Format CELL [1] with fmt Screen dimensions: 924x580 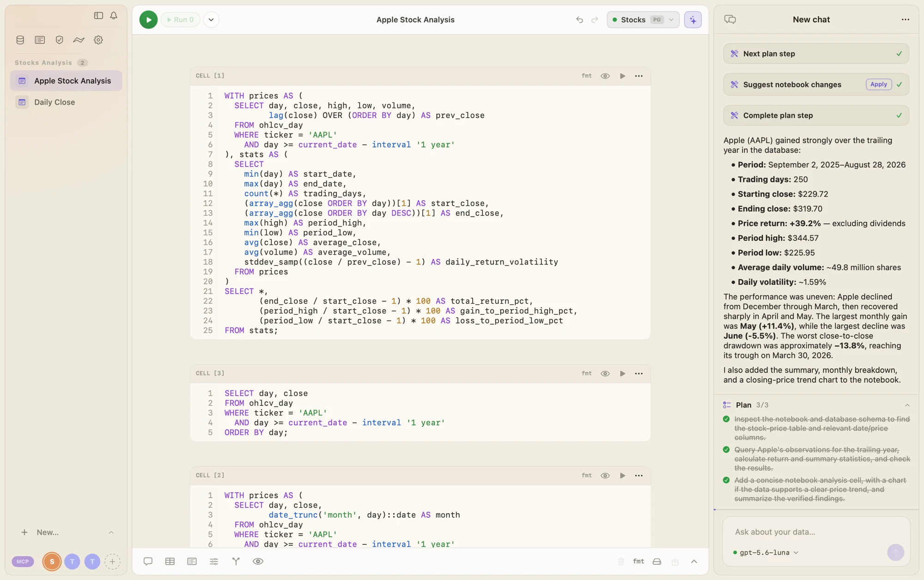click(586, 76)
